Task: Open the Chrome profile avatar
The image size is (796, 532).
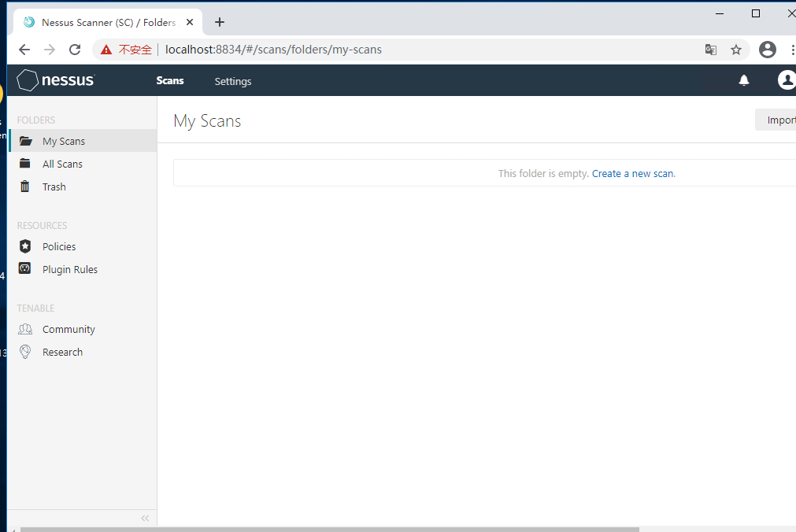Action: click(768, 50)
